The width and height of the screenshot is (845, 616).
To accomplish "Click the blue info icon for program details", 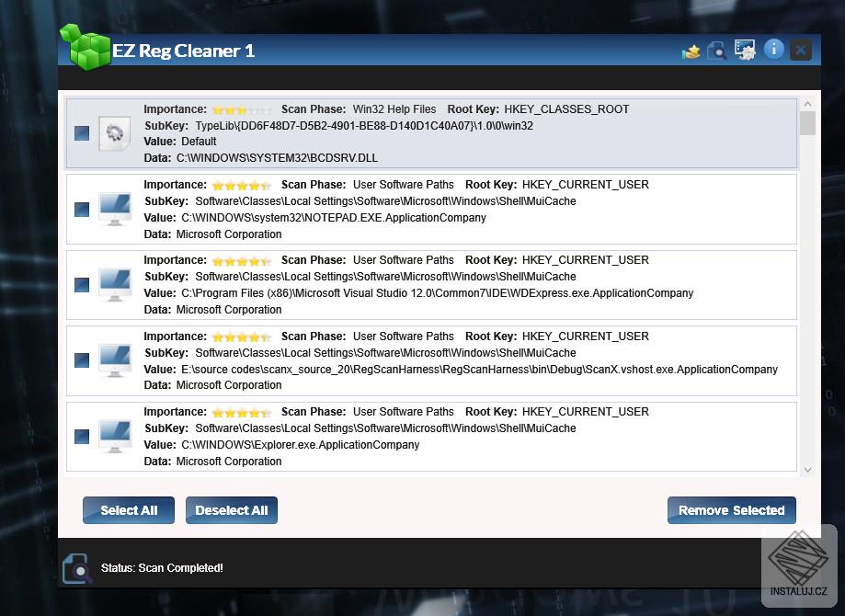I will click(773, 51).
